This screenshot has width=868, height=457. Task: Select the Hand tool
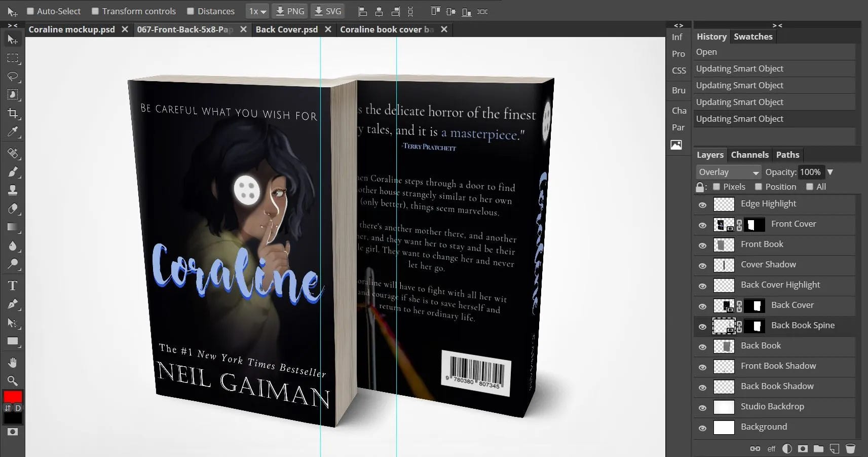[13, 363]
